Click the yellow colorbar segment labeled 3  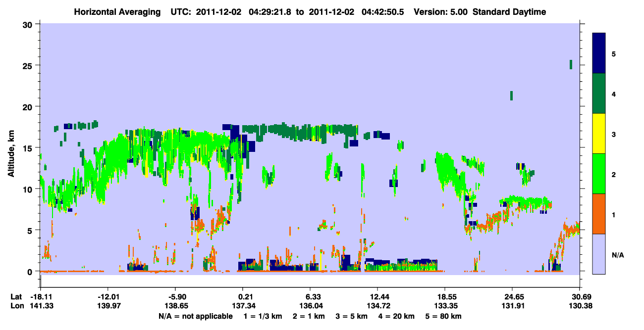599,134
